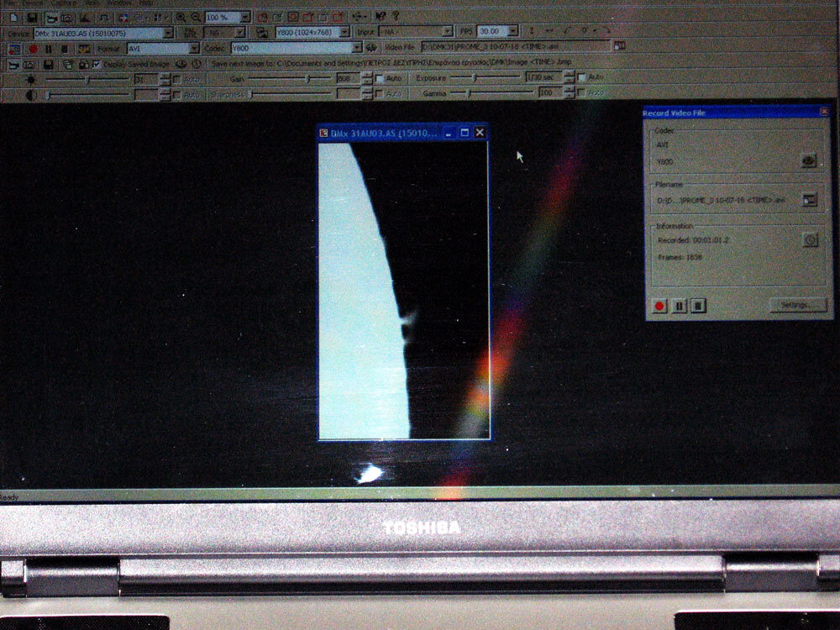Browse for filename in Record Video File dialog

click(809, 200)
